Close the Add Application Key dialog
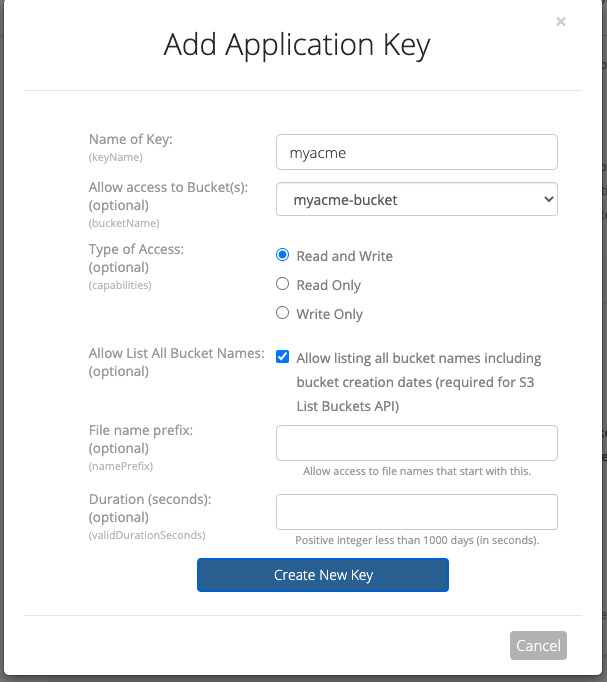 click(561, 21)
